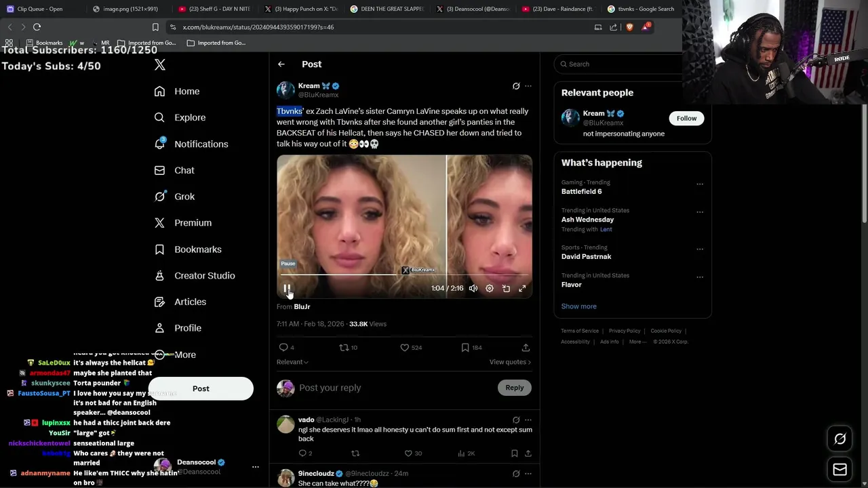Follow Kream in Relevant people
Image resolution: width=868 pixels, height=488 pixels.
click(686, 118)
